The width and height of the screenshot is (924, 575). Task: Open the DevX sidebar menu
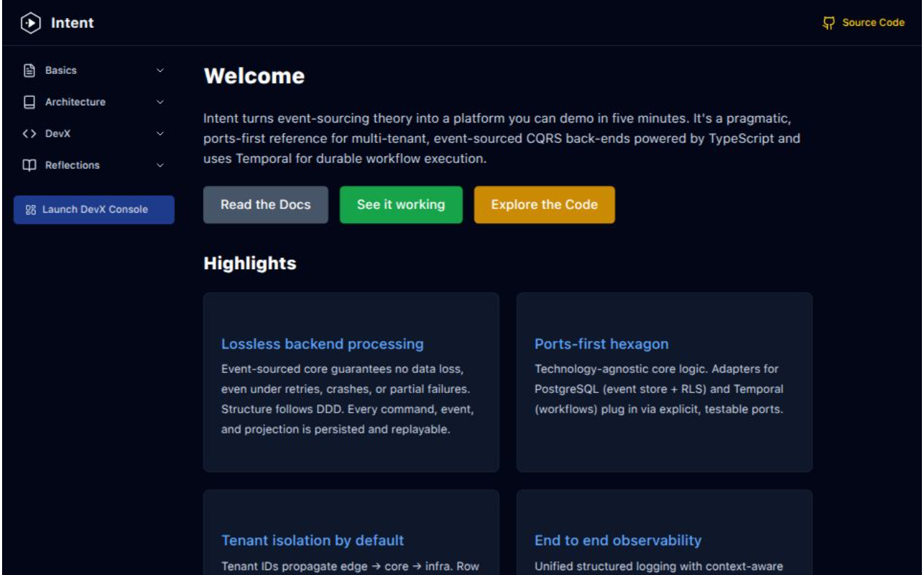[x=94, y=134]
